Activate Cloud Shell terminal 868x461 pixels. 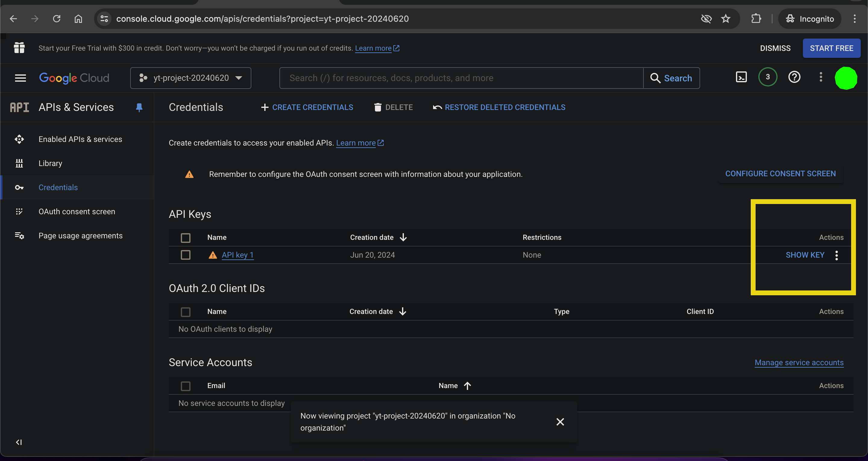click(x=741, y=77)
